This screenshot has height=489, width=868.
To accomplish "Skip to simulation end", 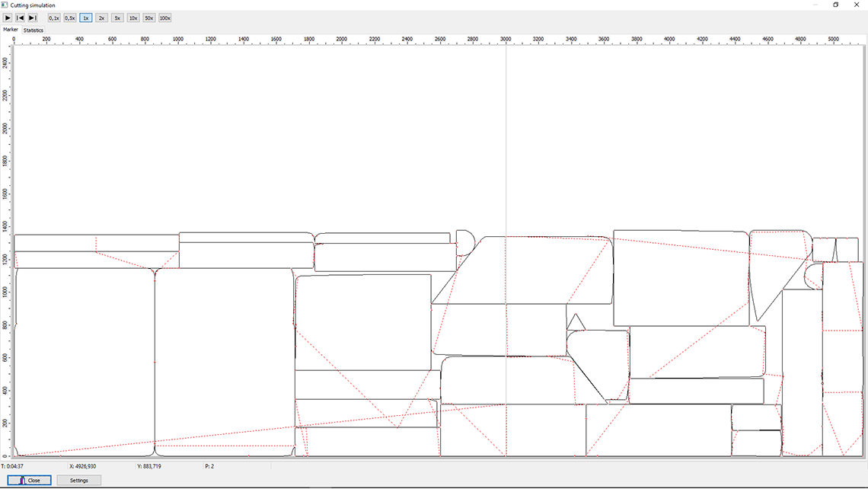I will click(x=33, y=18).
